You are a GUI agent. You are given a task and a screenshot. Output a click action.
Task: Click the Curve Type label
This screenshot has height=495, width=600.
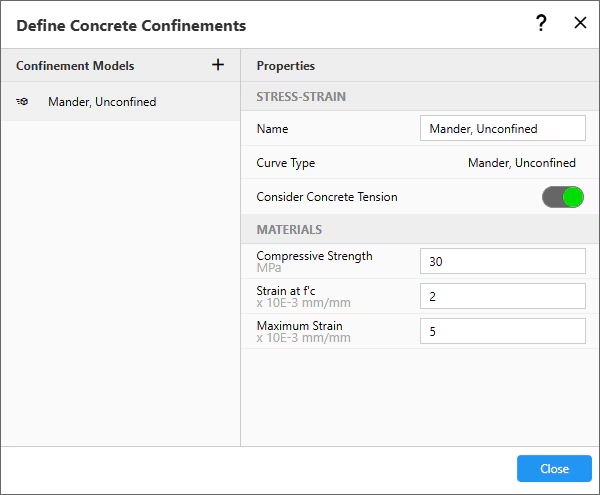(285, 163)
